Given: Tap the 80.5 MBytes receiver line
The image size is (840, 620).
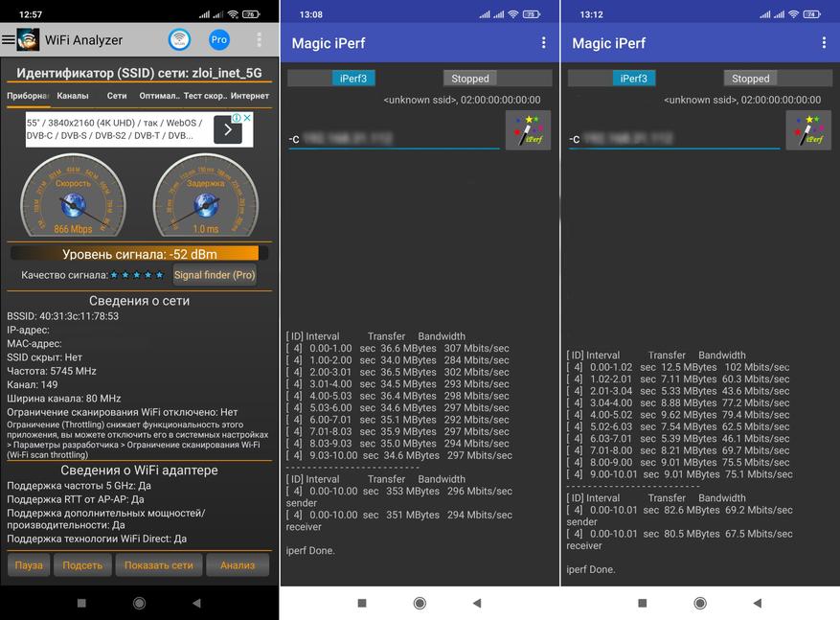Looking at the screenshot, I should click(679, 534).
